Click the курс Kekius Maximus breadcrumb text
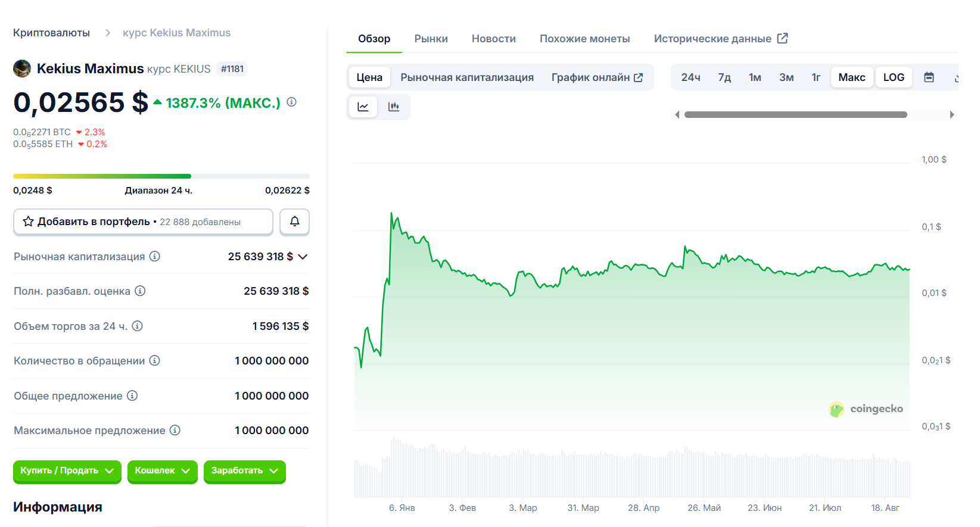 coord(176,33)
